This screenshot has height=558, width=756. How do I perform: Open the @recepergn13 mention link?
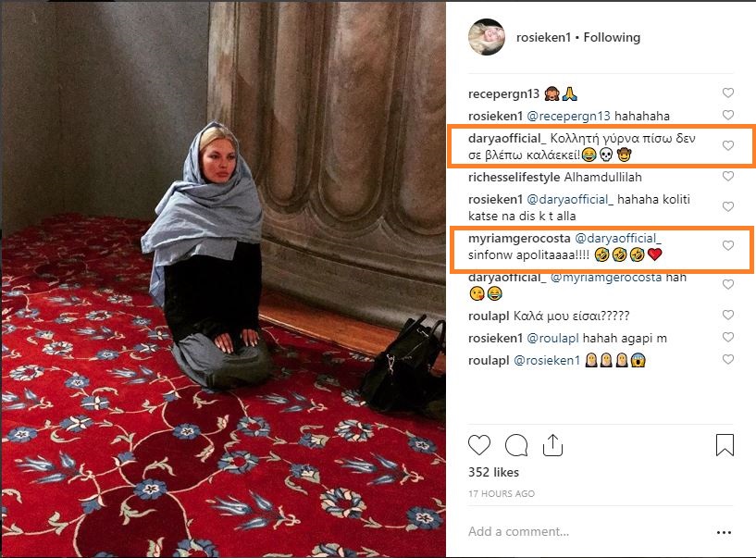pyautogui.click(x=568, y=116)
